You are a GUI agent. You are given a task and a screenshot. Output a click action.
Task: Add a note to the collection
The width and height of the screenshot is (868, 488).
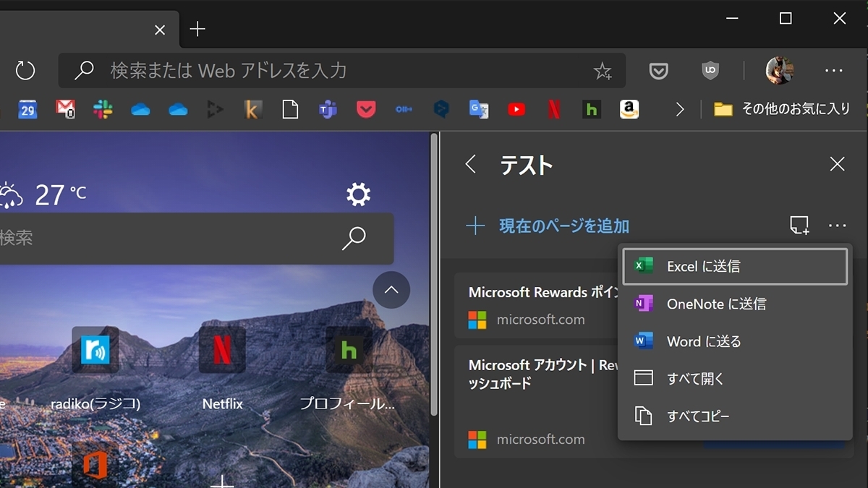(799, 225)
